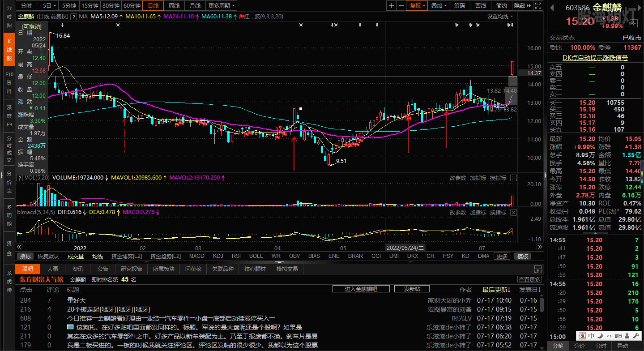Open the 设置均线 dropdown
This screenshot has width=644, height=351.
tap(500, 16)
